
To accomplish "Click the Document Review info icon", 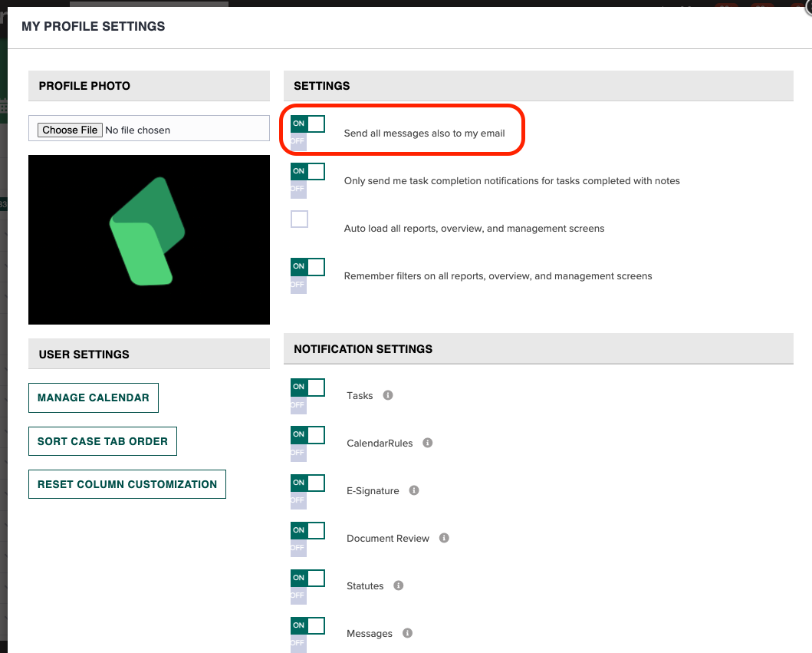I will coord(443,538).
